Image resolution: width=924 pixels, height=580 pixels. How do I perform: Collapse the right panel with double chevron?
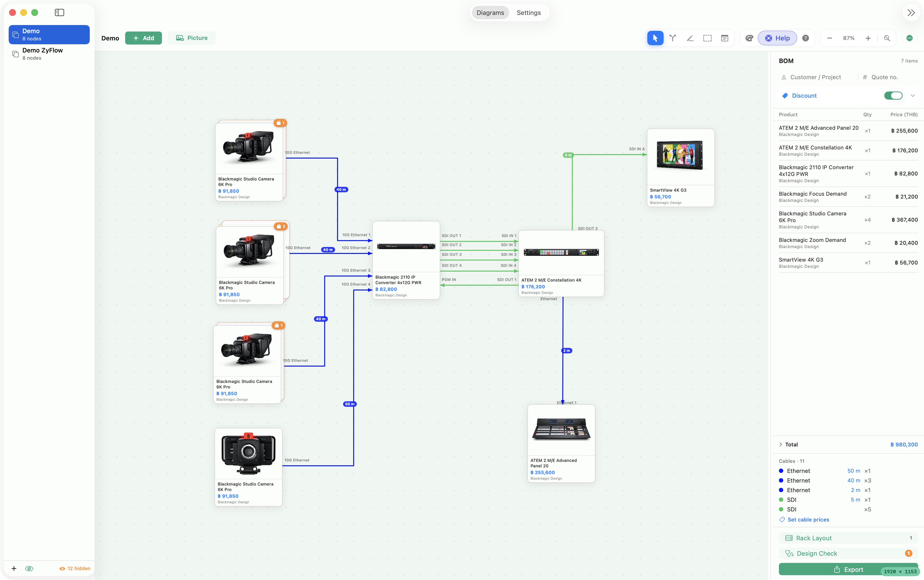point(911,13)
